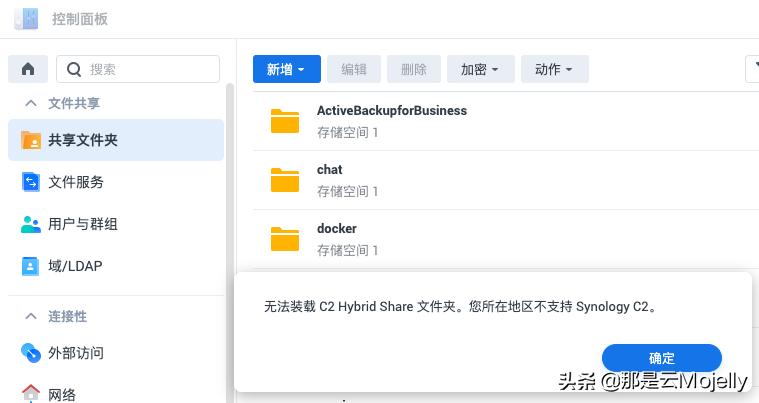Screen dimensions: 759x403
Task: Click the 域/LDAP badge icon
Action: coord(30,266)
